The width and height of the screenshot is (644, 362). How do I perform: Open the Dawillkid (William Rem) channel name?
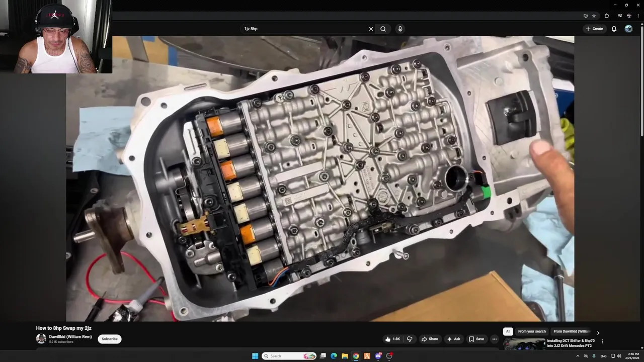[x=70, y=337]
